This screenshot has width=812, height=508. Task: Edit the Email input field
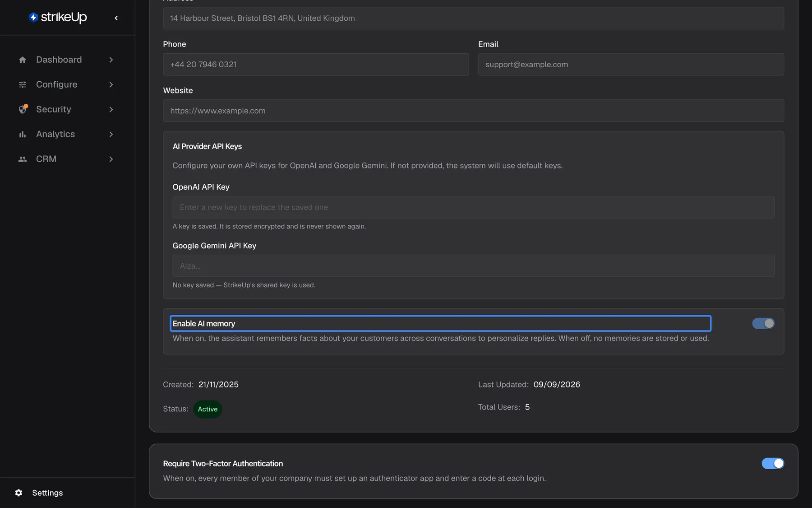[x=631, y=64]
